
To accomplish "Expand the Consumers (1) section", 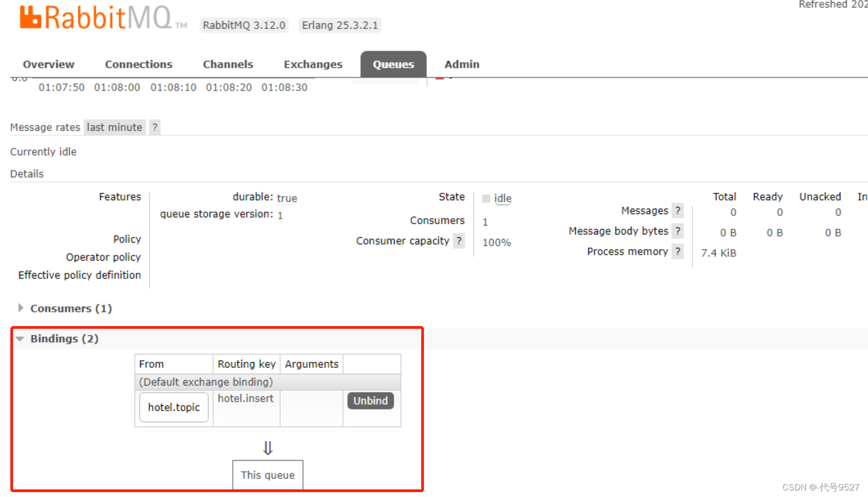I will tap(71, 309).
